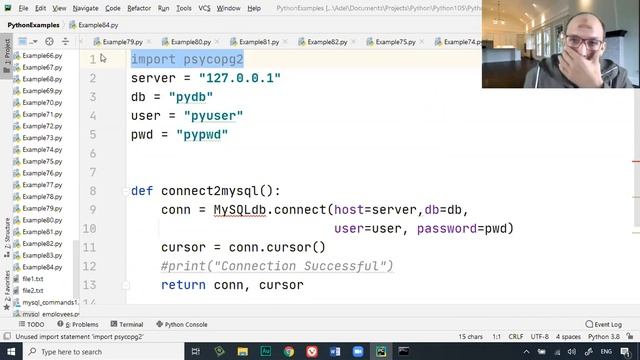640x360 pixels.
Task: Open the TODO tool window
Action: pos(31,324)
